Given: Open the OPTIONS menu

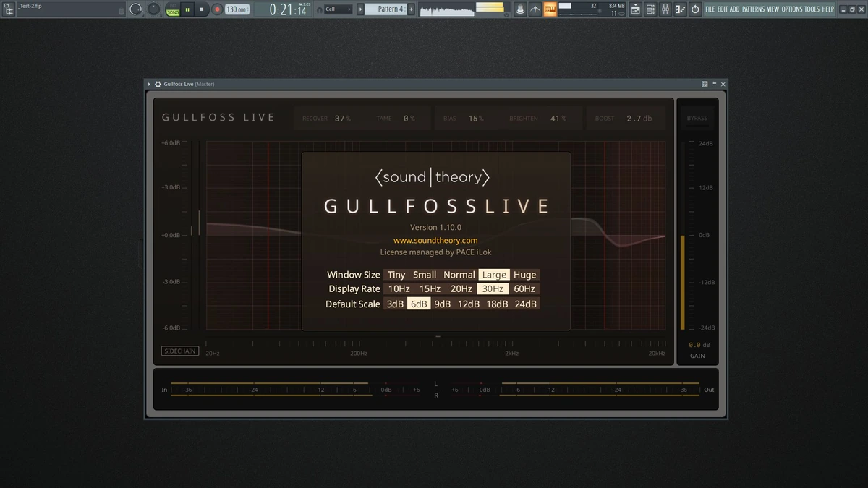Looking at the screenshot, I should point(792,9).
